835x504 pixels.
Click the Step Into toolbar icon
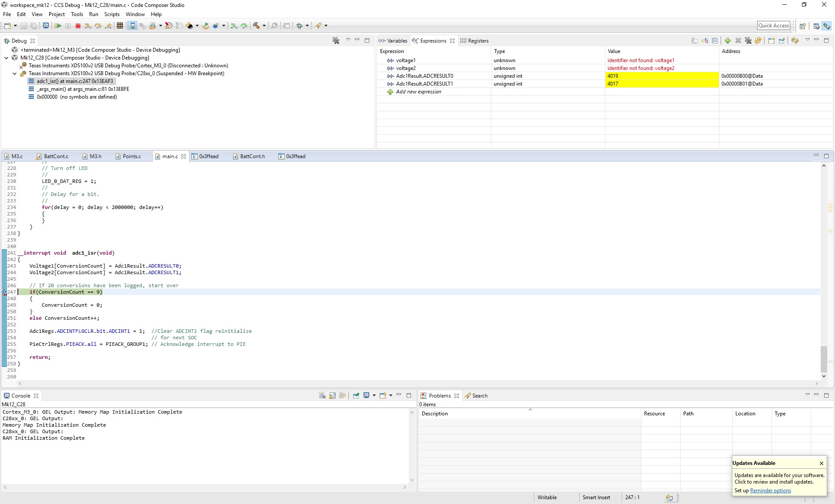pyautogui.click(x=88, y=26)
